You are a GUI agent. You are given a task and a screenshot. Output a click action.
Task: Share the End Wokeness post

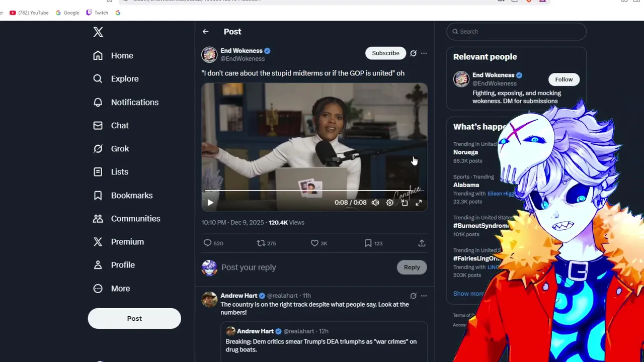422,243
